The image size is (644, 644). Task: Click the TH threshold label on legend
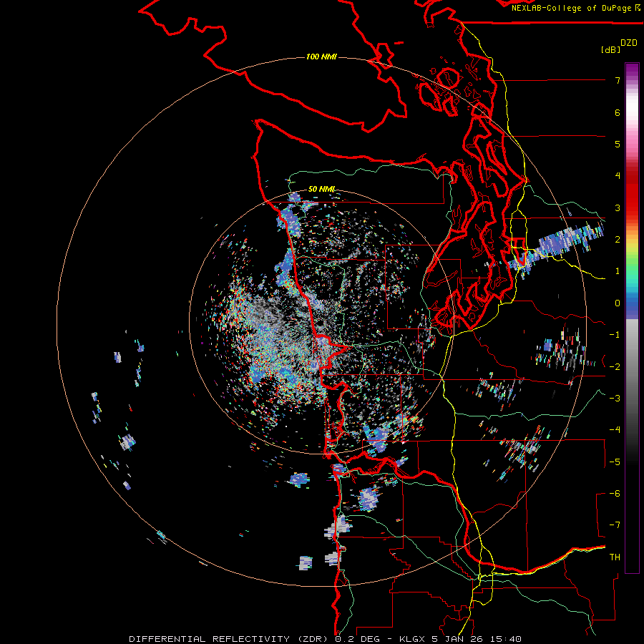coord(615,557)
